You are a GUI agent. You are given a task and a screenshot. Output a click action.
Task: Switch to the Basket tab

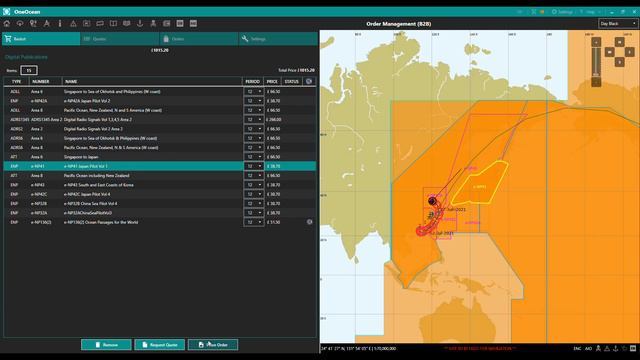tap(41, 39)
